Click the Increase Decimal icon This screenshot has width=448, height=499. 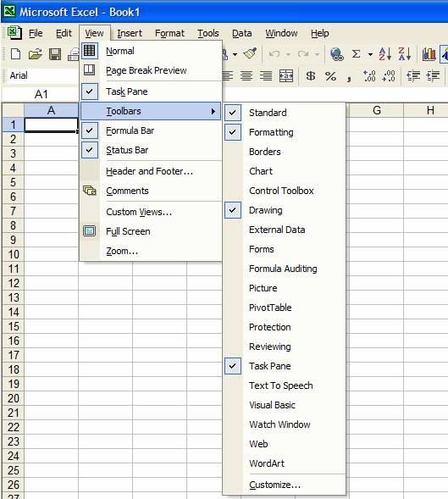(x=369, y=75)
